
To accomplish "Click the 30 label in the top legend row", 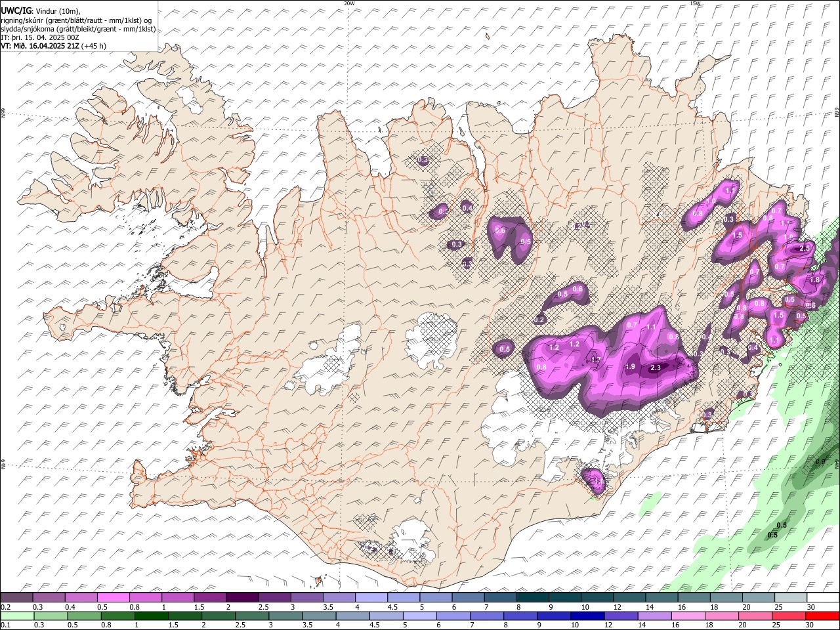I will 811,607.
